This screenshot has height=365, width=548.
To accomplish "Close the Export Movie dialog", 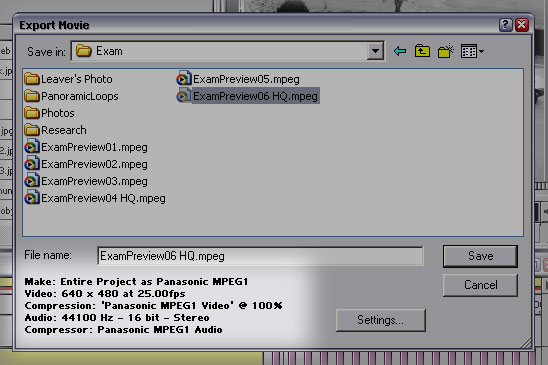I will click(522, 25).
